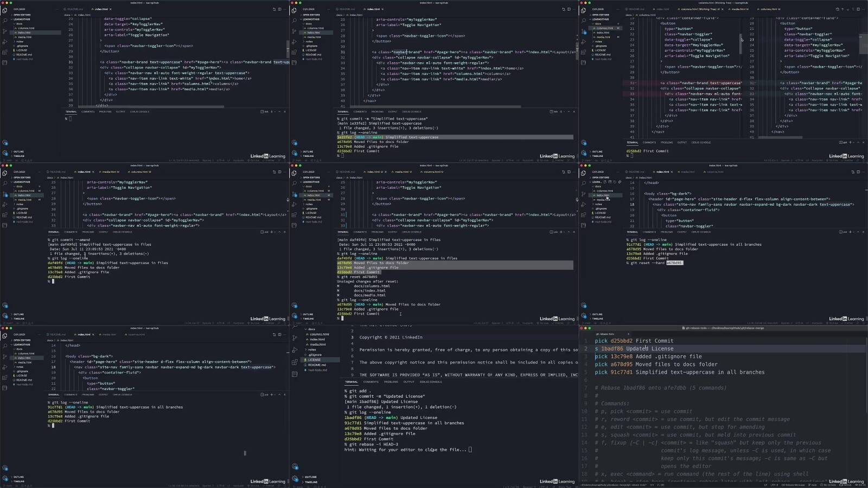
Task: Open DEBUG CONSOLE tab in the diff-view frame
Action: pos(701,143)
